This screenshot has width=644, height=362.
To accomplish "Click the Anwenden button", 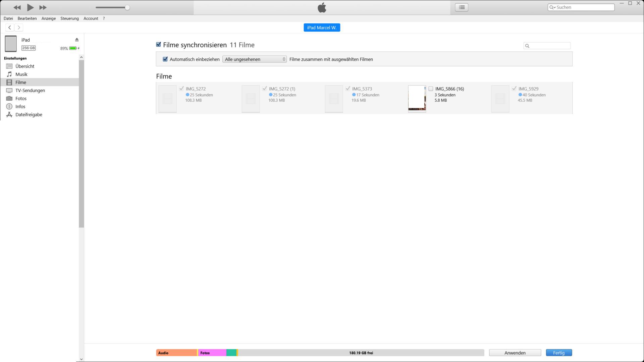I will [515, 353].
